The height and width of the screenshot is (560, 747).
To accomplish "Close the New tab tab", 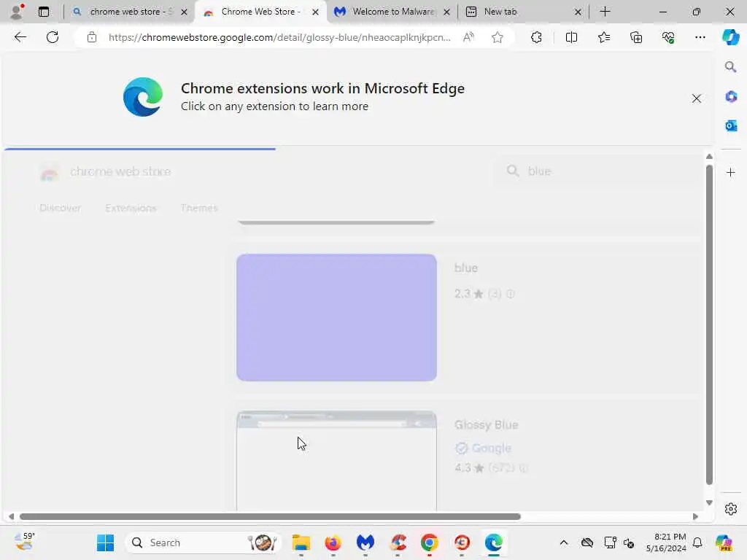I will [578, 12].
